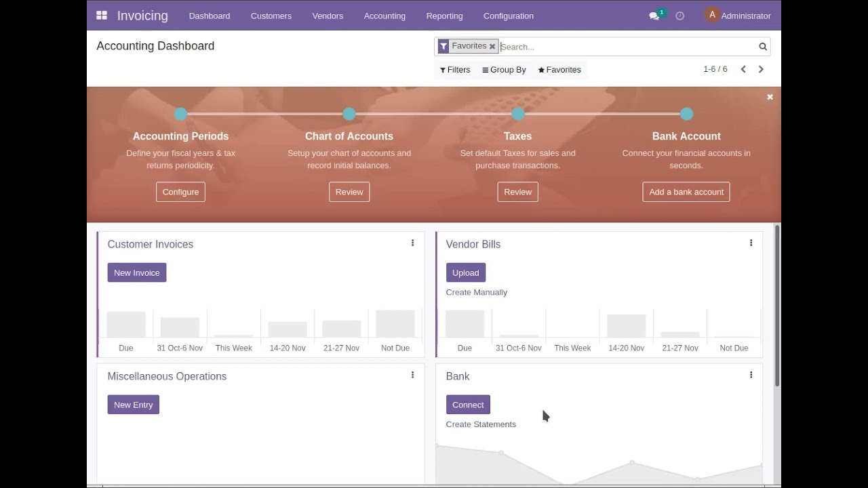Open the Customers menu
This screenshot has height=488, width=868.
pyautogui.click(x=271, y=16)
